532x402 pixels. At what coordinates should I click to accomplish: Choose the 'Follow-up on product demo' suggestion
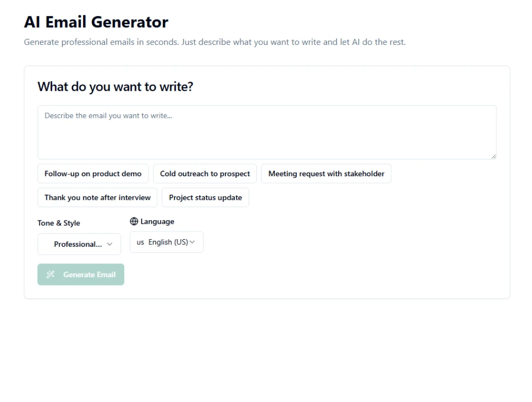pyautogui.click(x=93, y=174)
